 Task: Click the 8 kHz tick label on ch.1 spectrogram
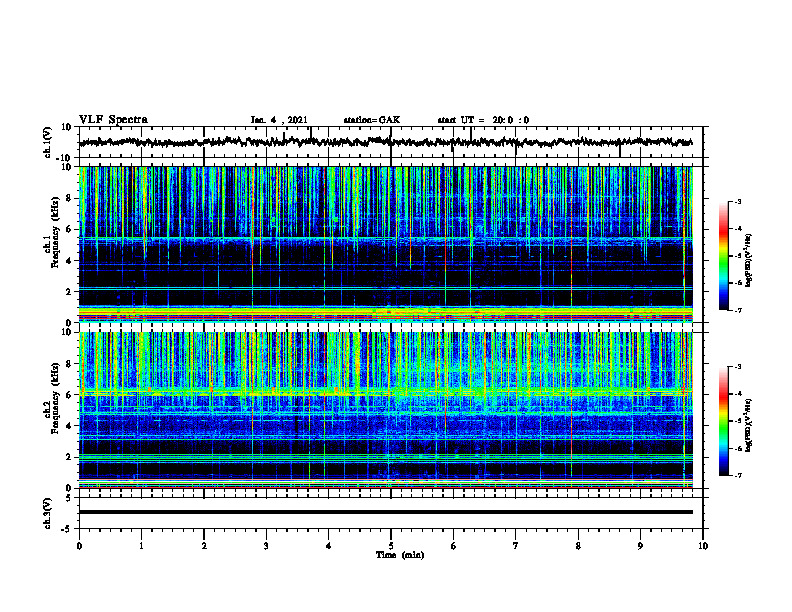70,198
